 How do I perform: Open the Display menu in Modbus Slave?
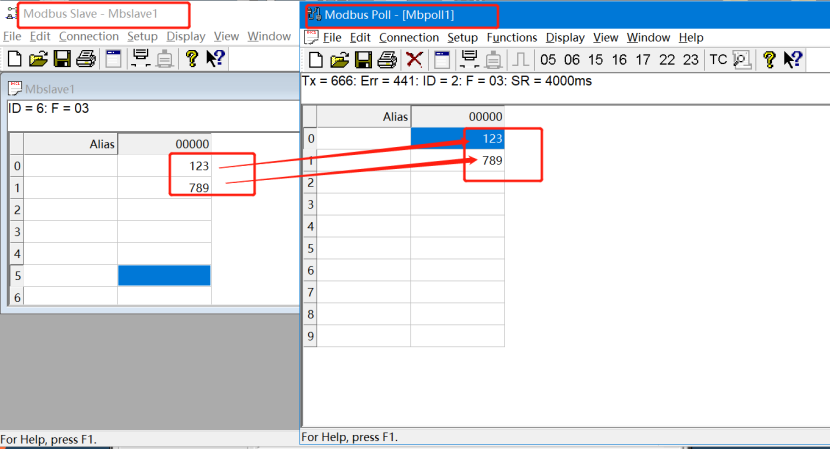186,36
